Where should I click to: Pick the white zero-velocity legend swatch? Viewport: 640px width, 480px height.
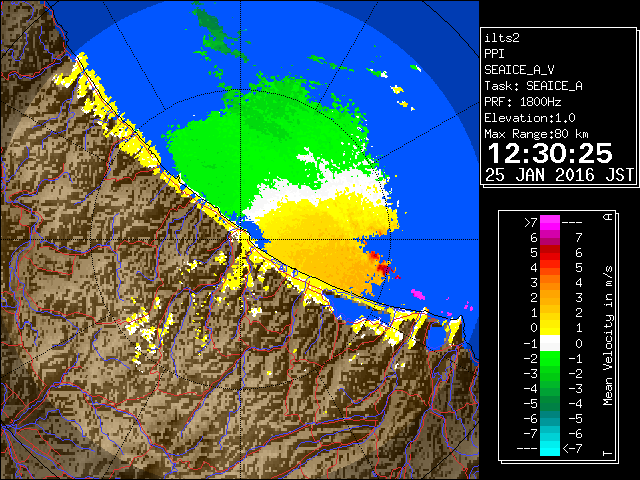[549, 343]
